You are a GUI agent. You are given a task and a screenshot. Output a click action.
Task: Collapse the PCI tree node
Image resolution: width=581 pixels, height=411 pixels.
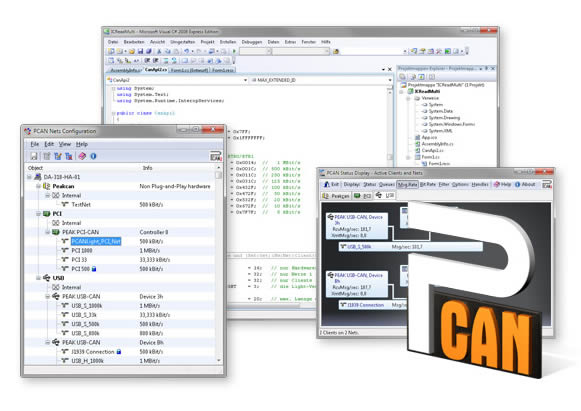38,214
